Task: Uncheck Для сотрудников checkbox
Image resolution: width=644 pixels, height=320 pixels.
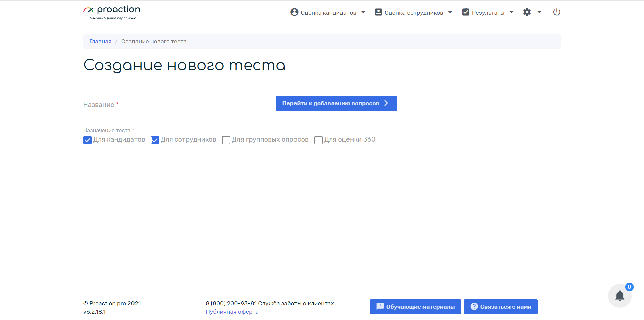Action: coord(155,140)
